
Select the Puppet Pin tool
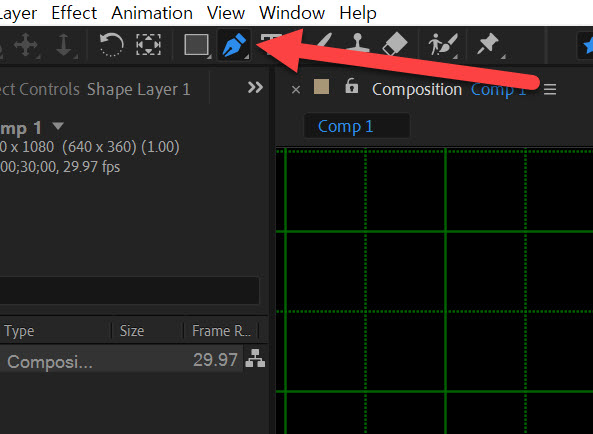[489, 45]
